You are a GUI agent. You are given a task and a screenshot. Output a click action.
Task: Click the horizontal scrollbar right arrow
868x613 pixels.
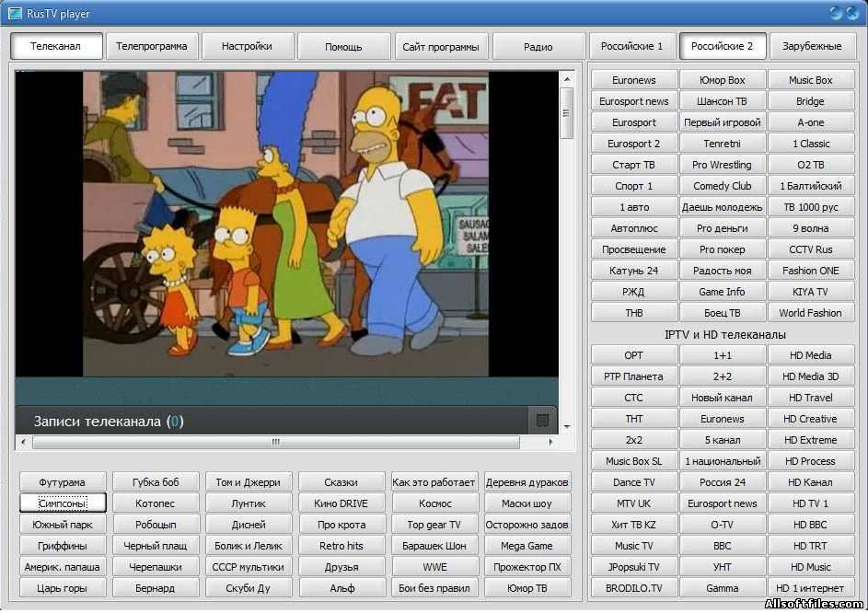(550, 442)
